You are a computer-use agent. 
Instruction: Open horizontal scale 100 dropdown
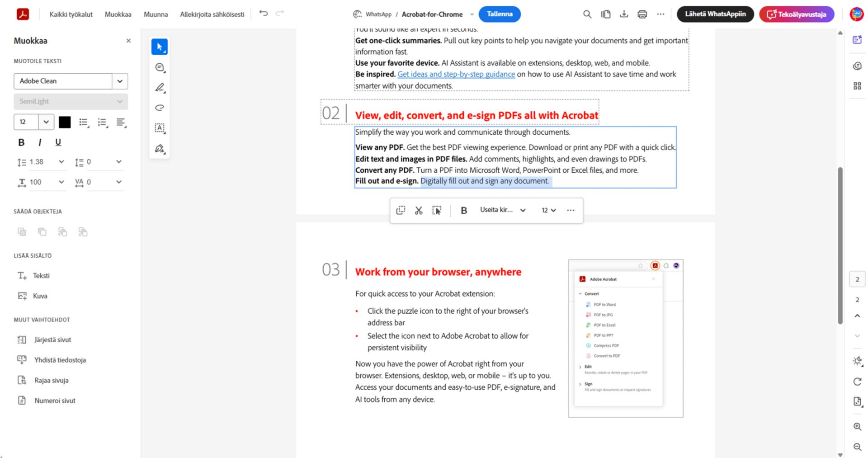(61, 182)
